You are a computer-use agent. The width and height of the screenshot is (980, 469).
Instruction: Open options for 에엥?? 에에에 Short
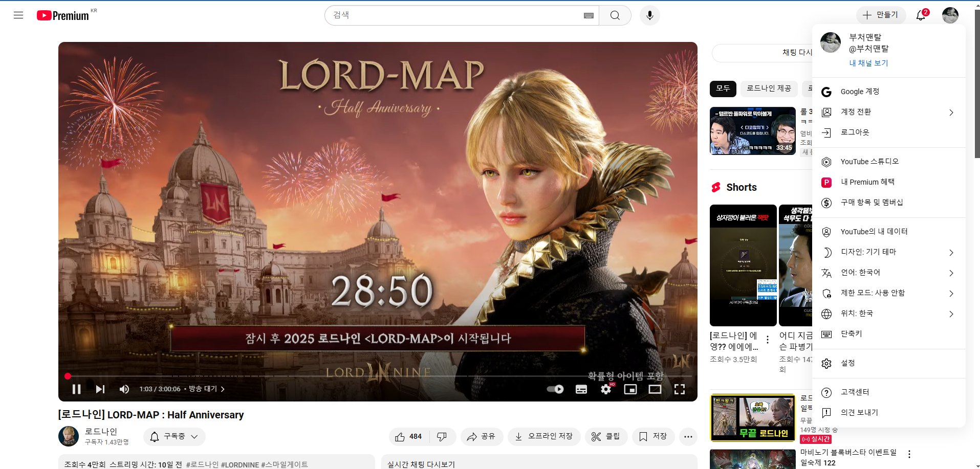[768, 340]
